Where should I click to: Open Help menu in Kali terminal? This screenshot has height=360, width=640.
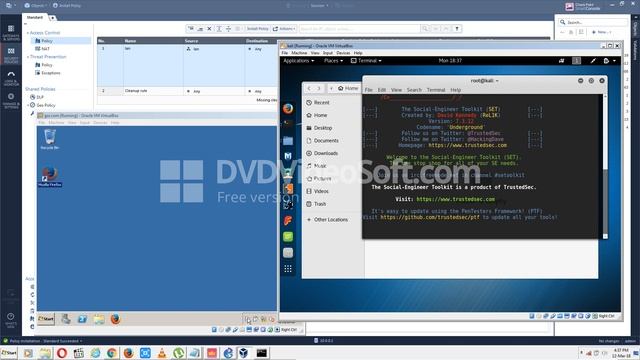tap(456, 90)
